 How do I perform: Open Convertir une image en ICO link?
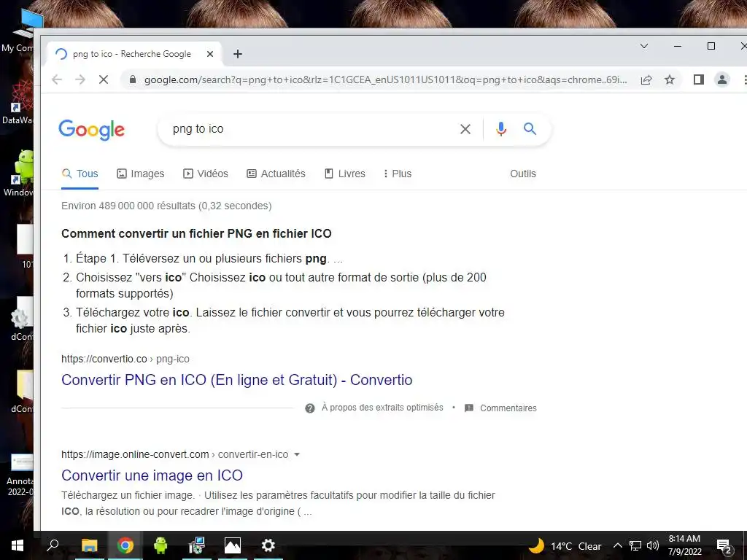[152, 475]
